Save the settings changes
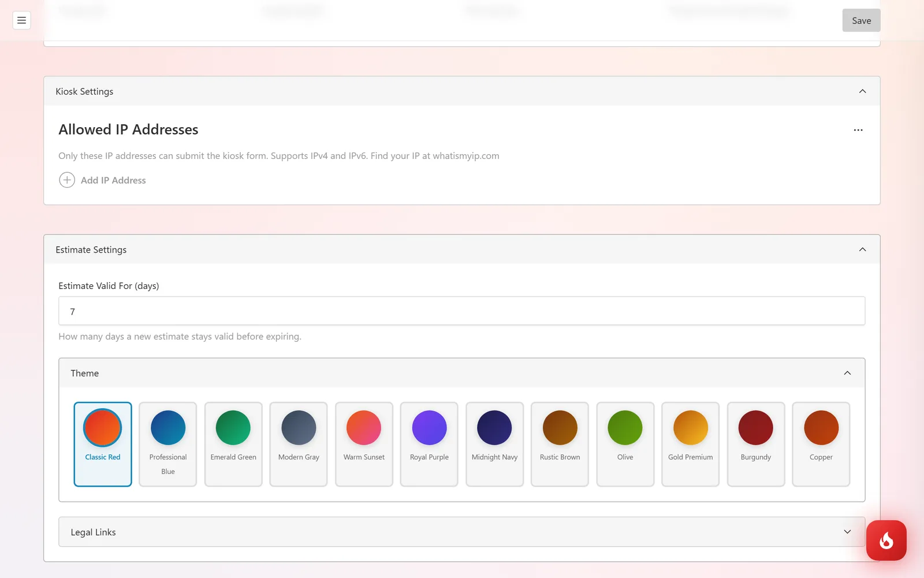This screenshot has width=924, height=578. (x=861, y=20)
